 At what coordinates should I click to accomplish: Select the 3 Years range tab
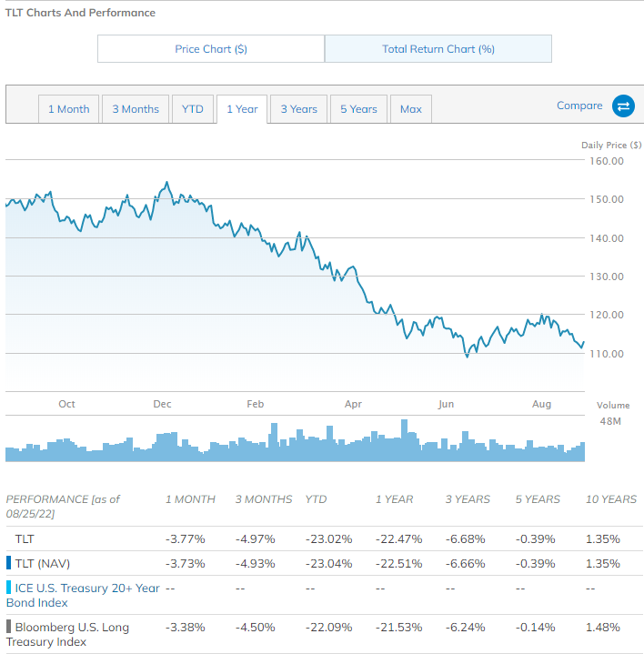tap(298, 109)
